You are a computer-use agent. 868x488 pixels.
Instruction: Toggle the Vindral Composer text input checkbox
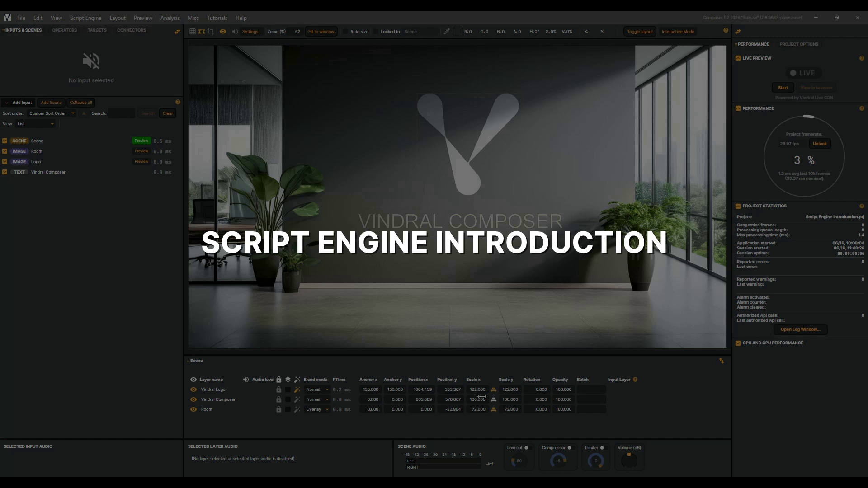(5, 172)
